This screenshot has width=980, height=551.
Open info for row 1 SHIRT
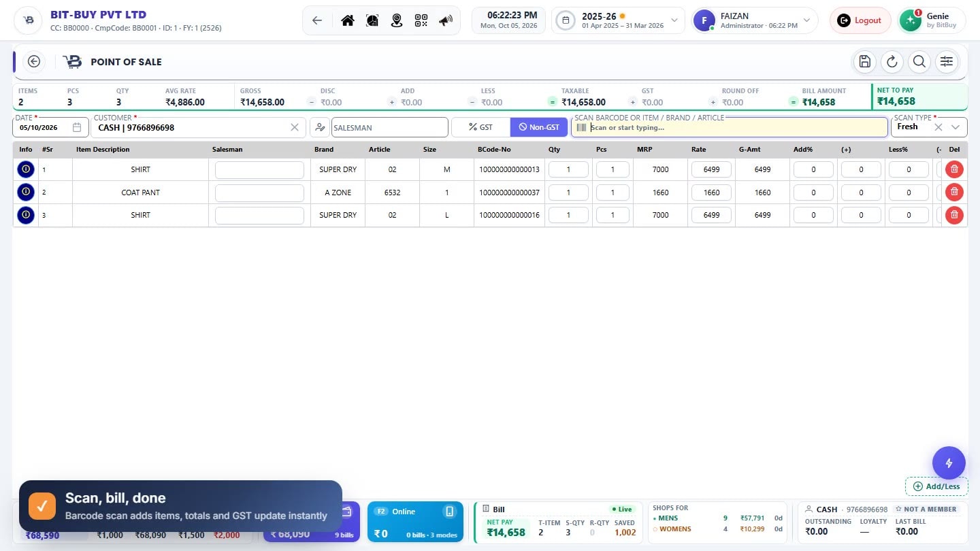[x=26, y=169]
